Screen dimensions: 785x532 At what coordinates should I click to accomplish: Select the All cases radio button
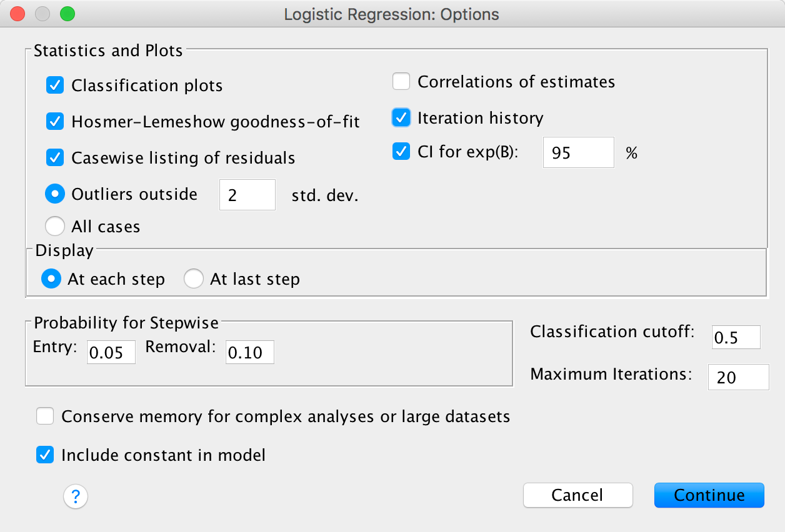pos(56,226)
